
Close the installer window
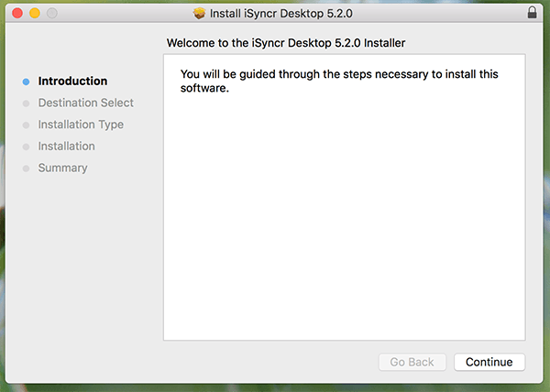click(x=17, y=14)
